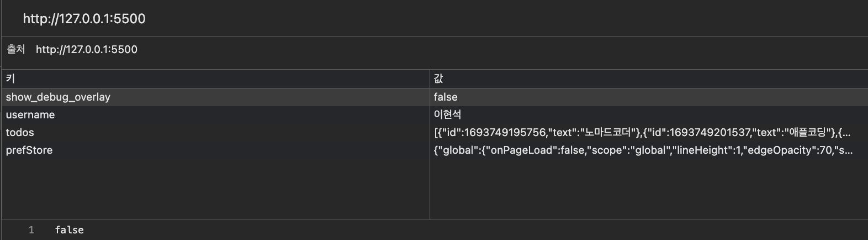The width and height of the screenshot is (868, 240).
Task: Click the truncated ellipsis of todos value
Action: (846, 133)
